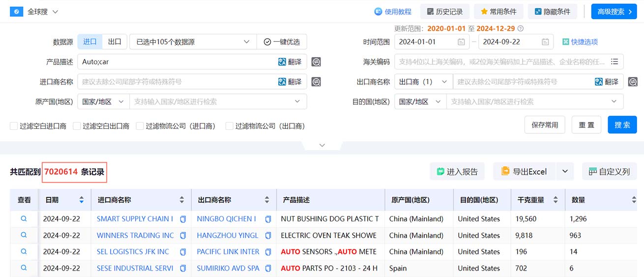This screenshot has width=644, height=277.
Task: Click the Auto;car product description field
Action: tap(177, 62)
